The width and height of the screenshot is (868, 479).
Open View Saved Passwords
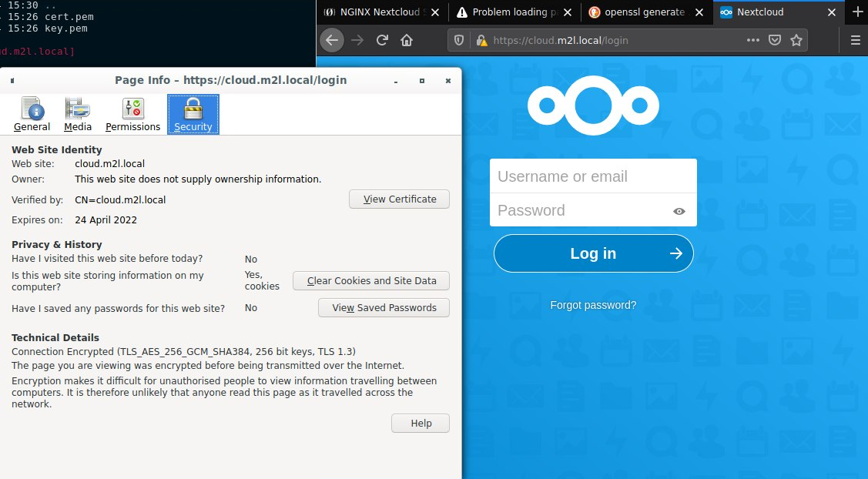(x=384, y=308)
